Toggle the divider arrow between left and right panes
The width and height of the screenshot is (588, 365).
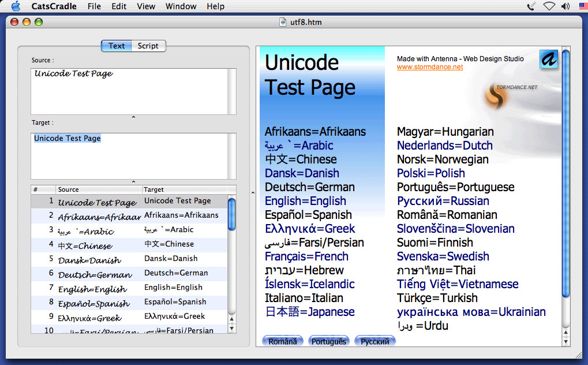[x=253, y=193]
